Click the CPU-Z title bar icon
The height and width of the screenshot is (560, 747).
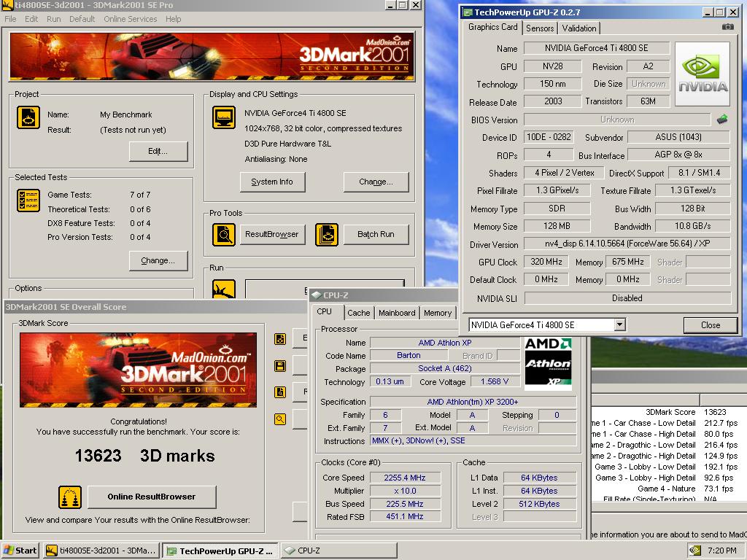(x=316, y=295)
